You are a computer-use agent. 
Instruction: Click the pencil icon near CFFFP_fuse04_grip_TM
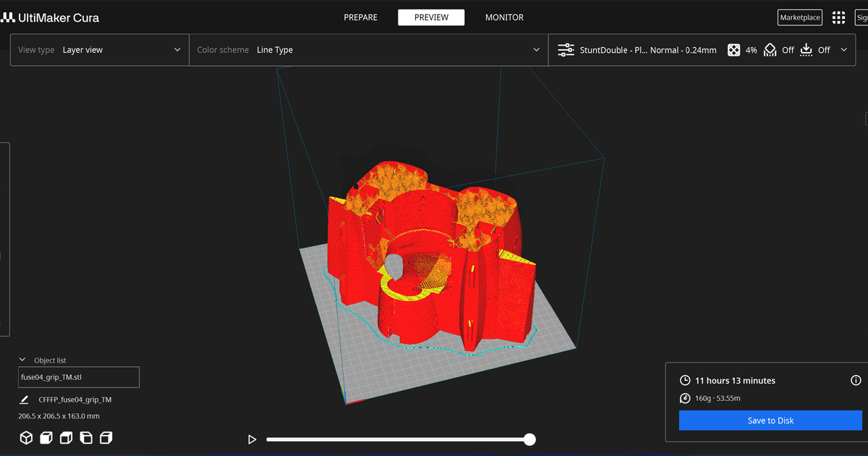coord(24,399)
